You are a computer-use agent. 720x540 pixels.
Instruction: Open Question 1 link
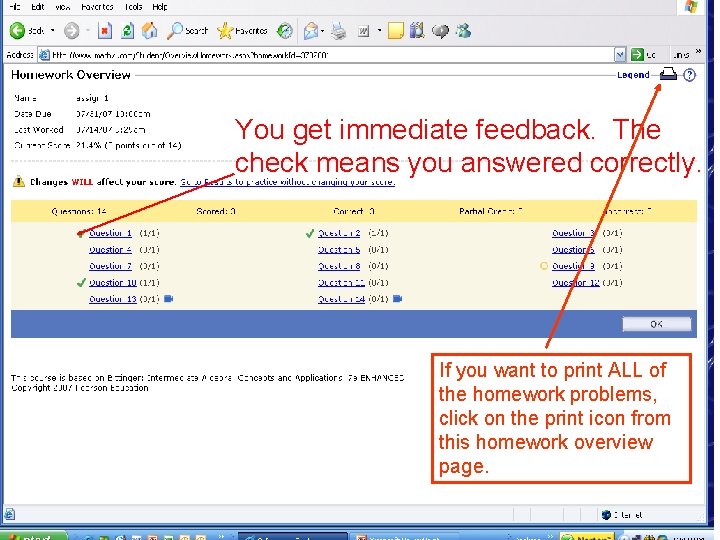(110, 233)
